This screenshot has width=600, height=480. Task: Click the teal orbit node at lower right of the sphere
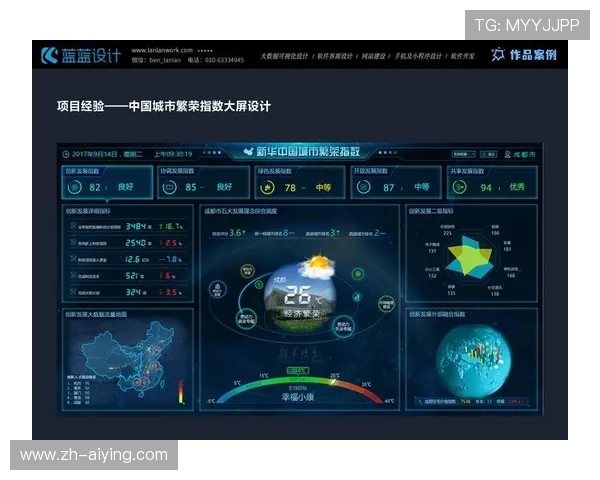tap(343, 327)
